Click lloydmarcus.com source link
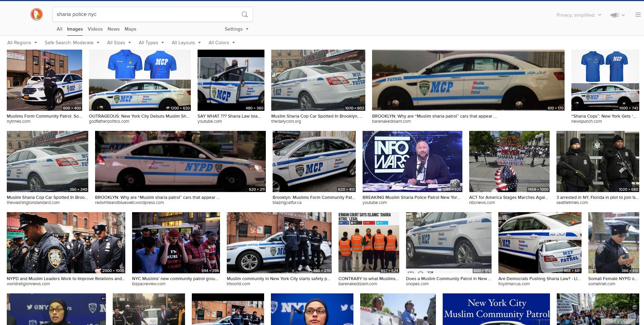Viewport: 644px width, 325px height. click(x=514, y=284)
